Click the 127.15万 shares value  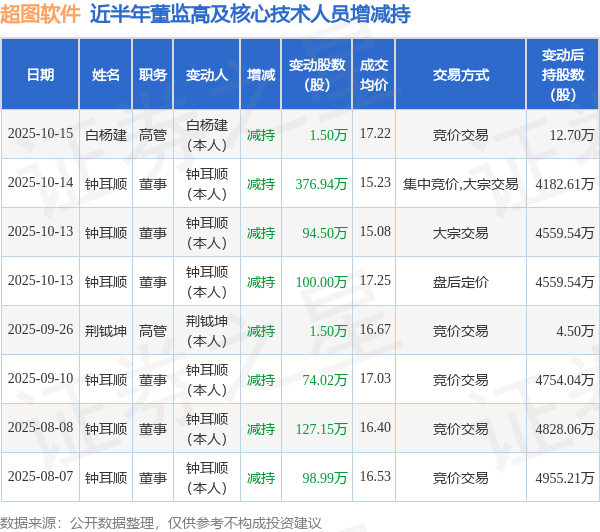[x=321, y=429]
